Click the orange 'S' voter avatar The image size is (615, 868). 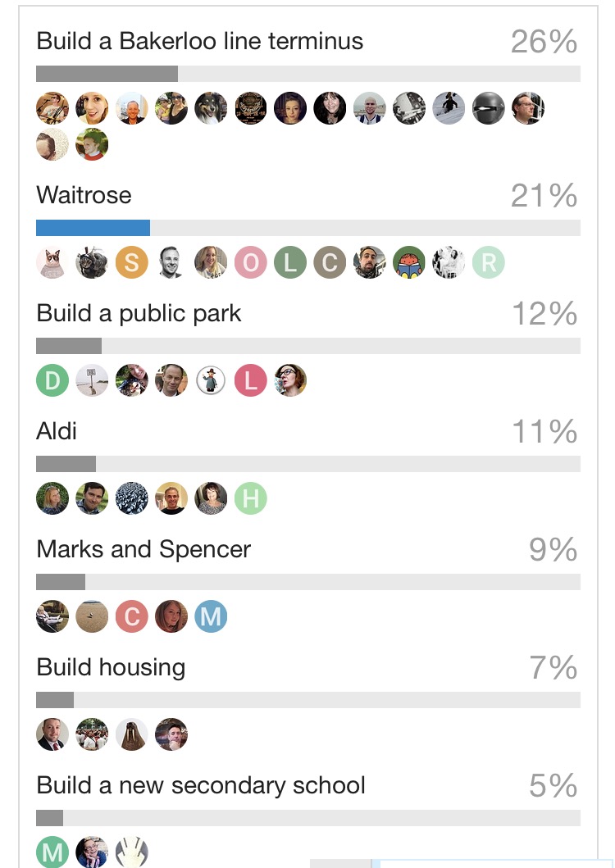[131, 262]
